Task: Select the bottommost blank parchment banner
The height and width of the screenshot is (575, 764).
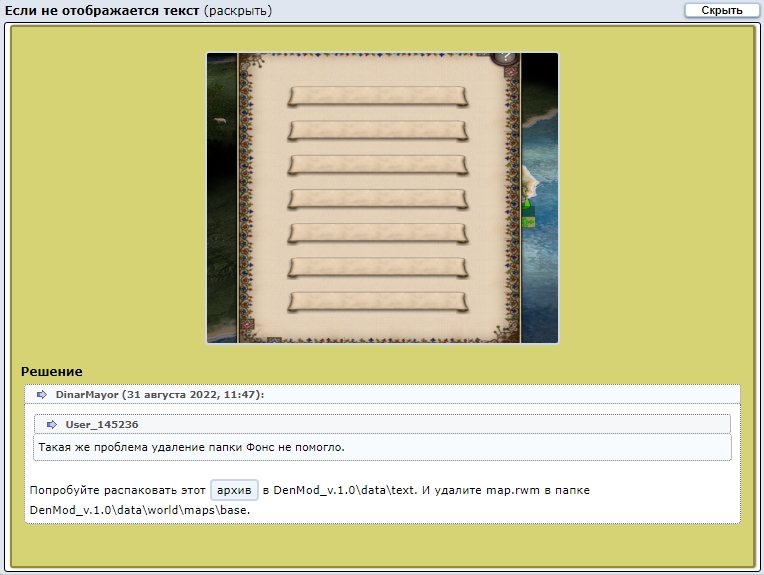Action: coord(378,302)
